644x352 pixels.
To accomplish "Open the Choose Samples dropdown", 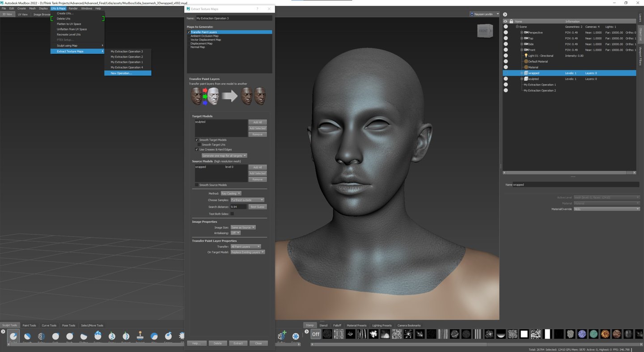I will pyautogui.click(x=247, y=200).
